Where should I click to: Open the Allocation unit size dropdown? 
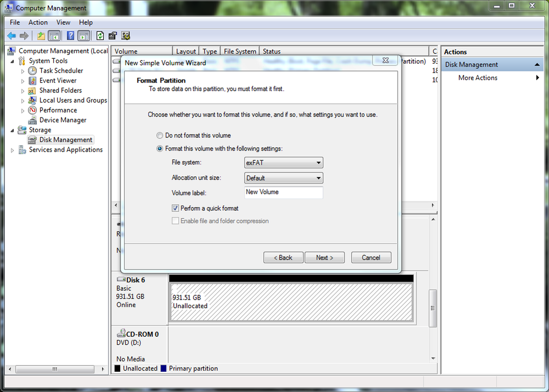coord(283,178)
